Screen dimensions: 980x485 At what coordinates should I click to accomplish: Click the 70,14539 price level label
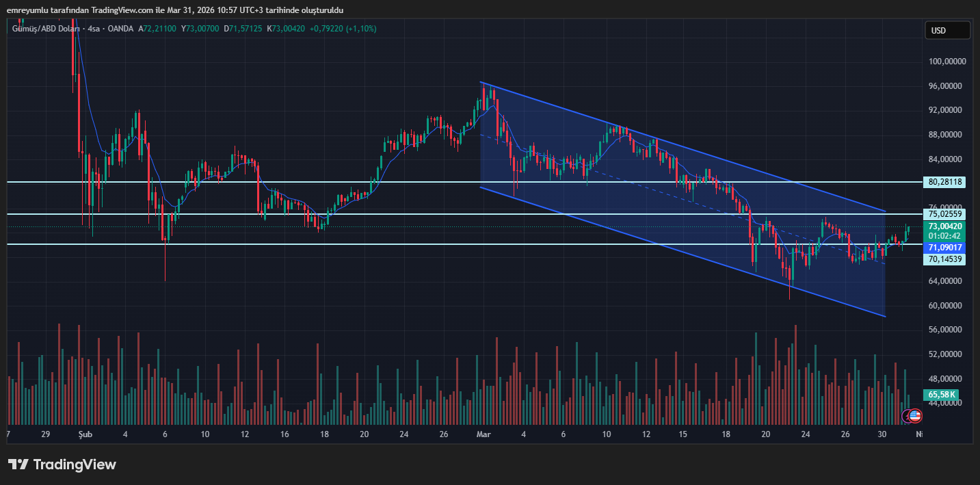(x=946, y=259)
